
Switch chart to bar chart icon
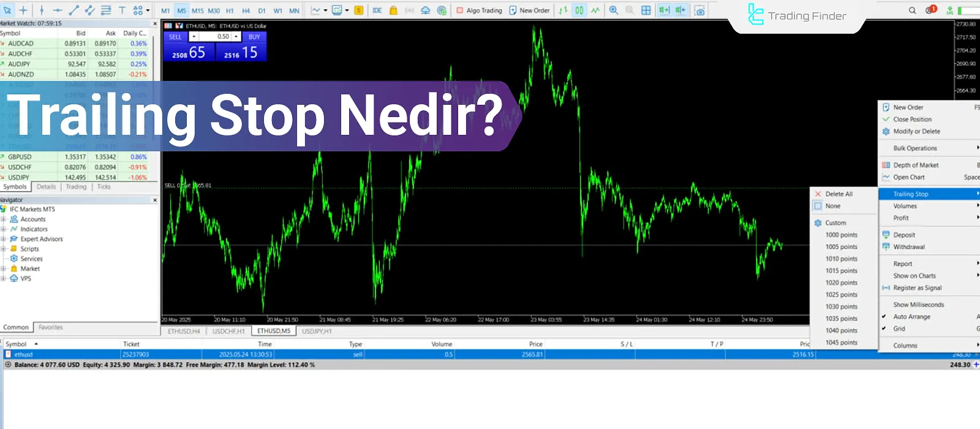[x=563, y=10]
